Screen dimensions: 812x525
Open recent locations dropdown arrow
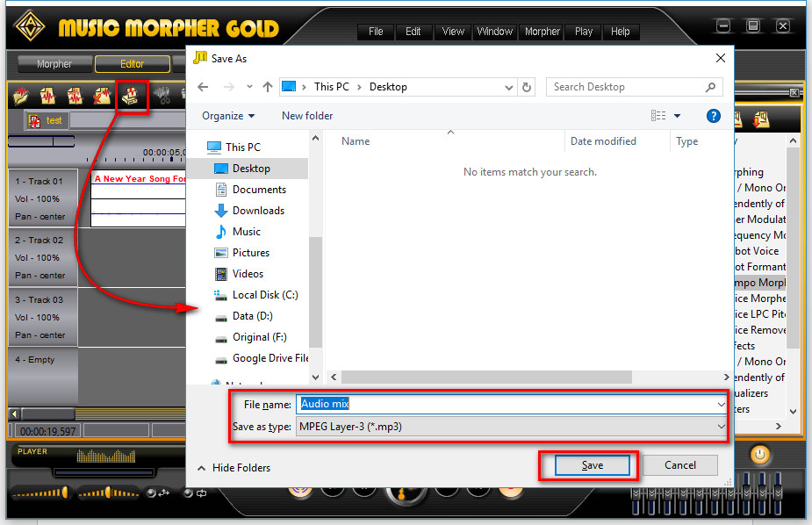(x=249, y=87)
